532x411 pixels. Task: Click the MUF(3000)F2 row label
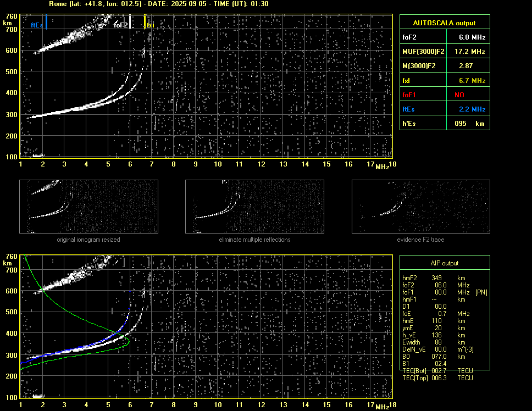423,52
